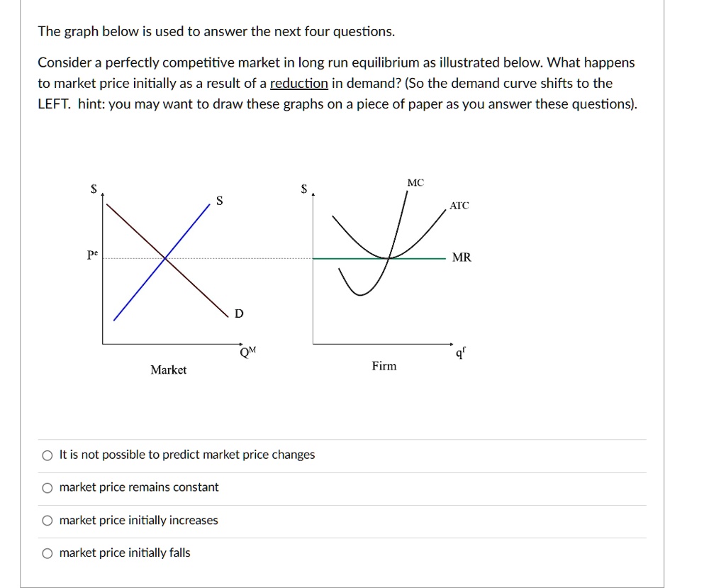Click the MC label above the firm graph
Viewport: 726px width, 588px height.
click(x=414, y=182)
